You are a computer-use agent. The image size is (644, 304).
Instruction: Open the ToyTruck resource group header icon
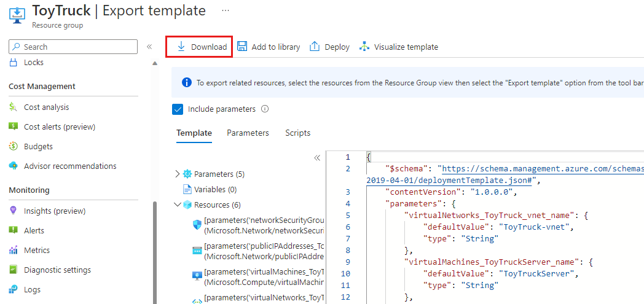click(17, 15)
